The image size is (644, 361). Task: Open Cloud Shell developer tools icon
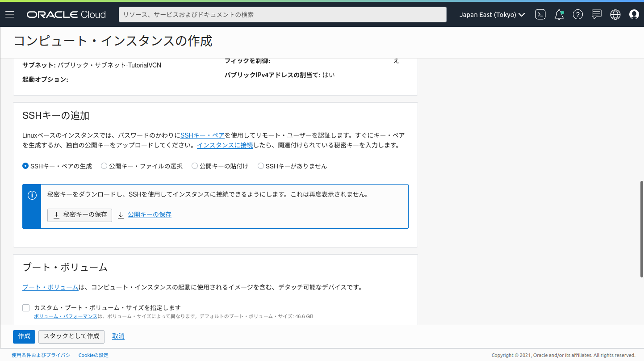(x=540, y=14)
